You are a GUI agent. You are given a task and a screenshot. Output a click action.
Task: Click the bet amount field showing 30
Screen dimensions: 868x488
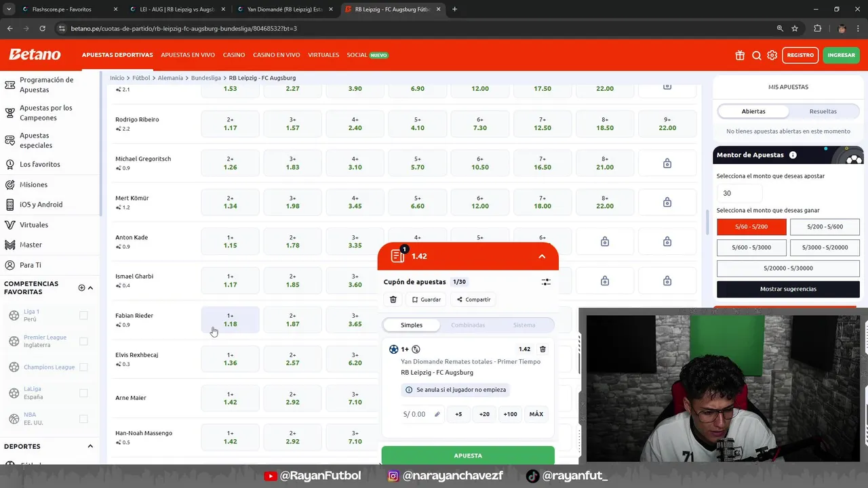pos(739,193)
